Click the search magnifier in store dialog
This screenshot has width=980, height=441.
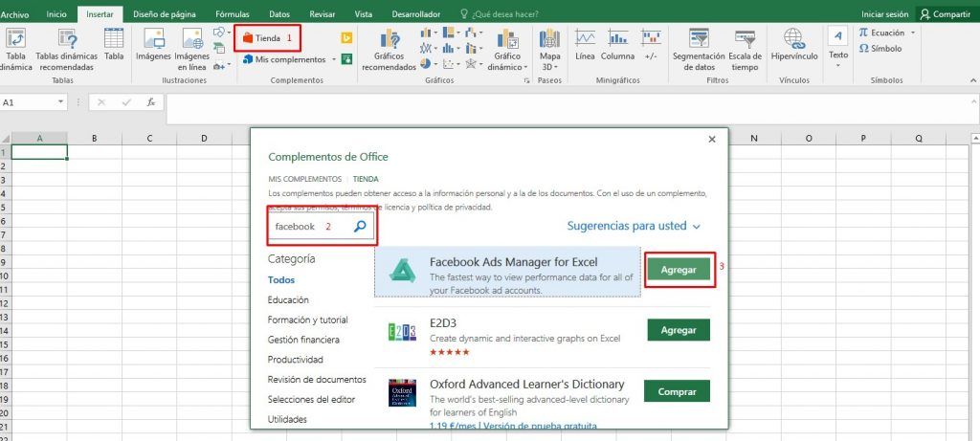click(360, 227)
